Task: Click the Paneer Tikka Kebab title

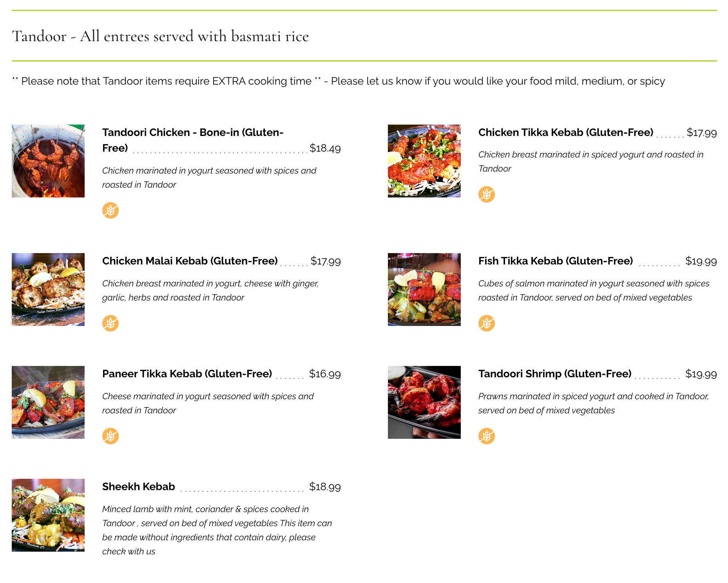Action: (x=187, y=374)
